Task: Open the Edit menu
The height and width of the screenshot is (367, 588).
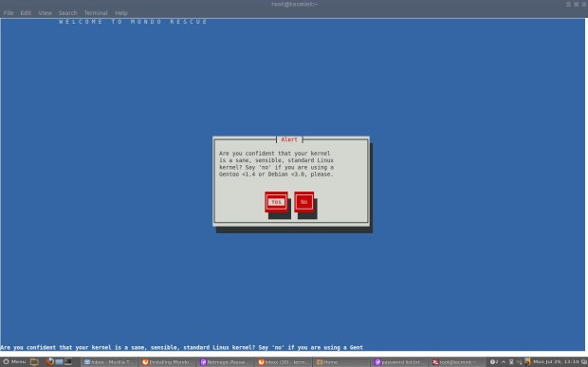Action: coord(26,12)
